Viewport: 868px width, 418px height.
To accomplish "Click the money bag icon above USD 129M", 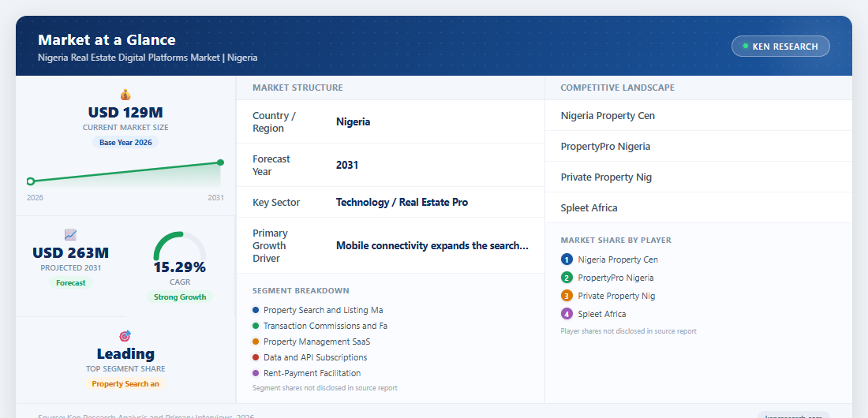I will (x=125, y=95).
